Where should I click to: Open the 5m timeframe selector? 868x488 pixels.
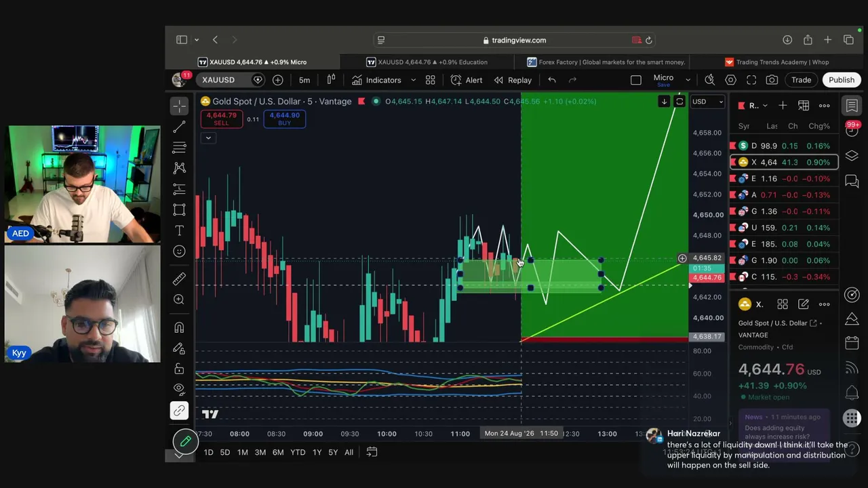(x=304, y=80)
